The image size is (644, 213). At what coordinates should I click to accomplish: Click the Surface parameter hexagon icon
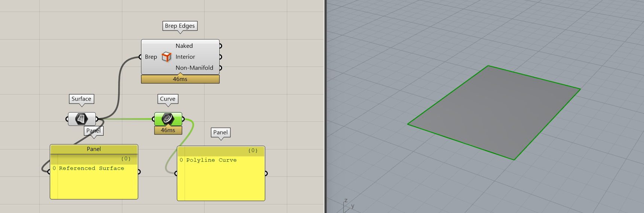[x=82, y=119]
